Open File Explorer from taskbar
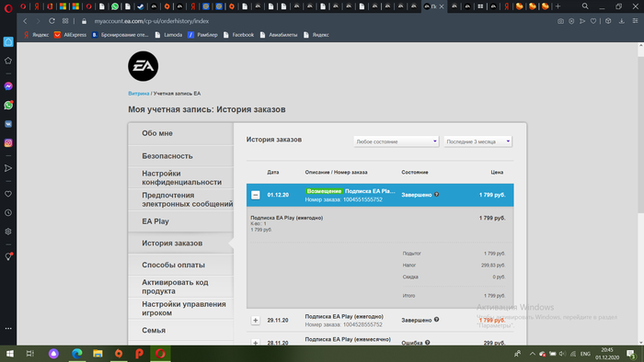The width and height of the screenshot is (644, 362). (x=98, y=354)
